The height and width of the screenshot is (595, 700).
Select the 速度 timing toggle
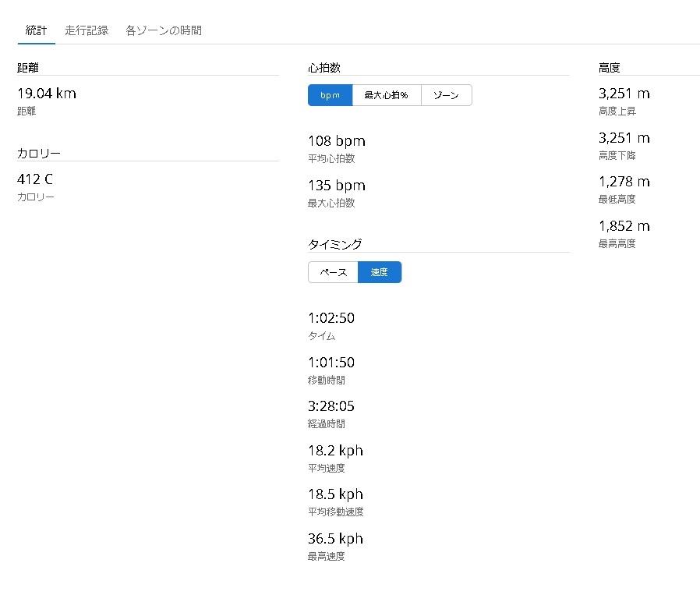click(380, 272)
